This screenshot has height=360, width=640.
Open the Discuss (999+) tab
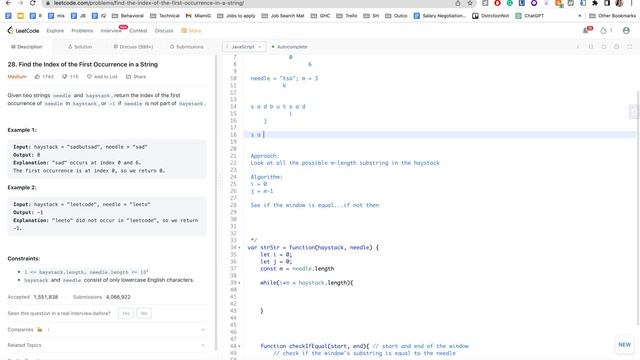click(133, 47)
